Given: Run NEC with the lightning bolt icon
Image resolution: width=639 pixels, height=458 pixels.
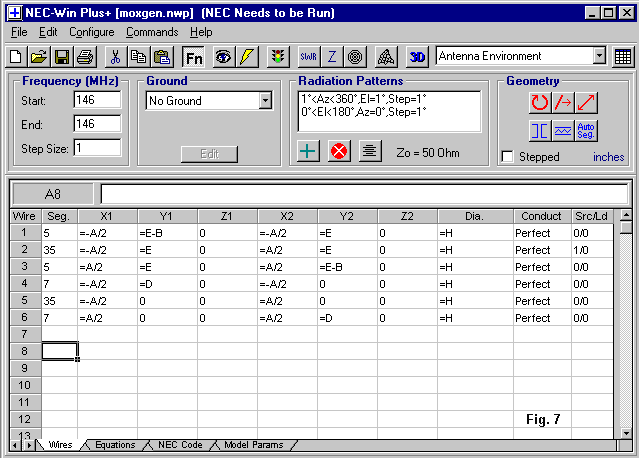Looking at the screenshot, I should [x=247, y=57].
